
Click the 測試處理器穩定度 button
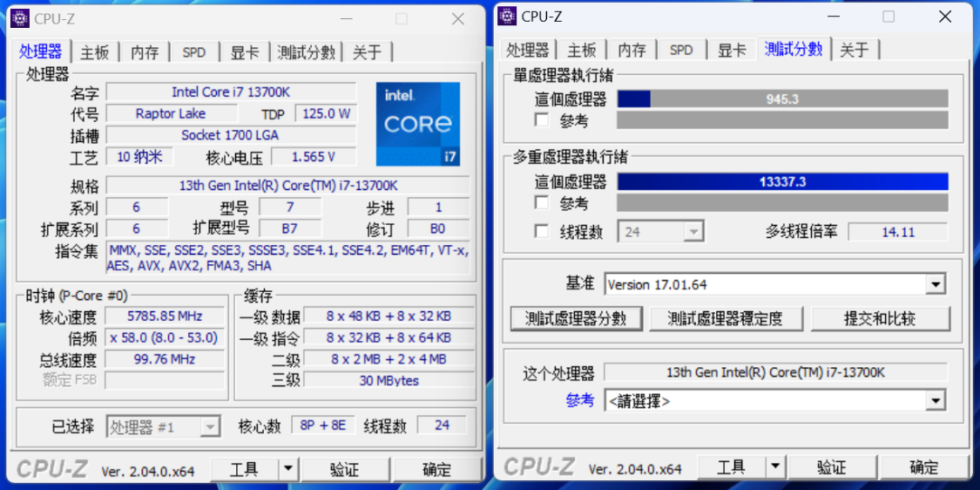[725, 318]
